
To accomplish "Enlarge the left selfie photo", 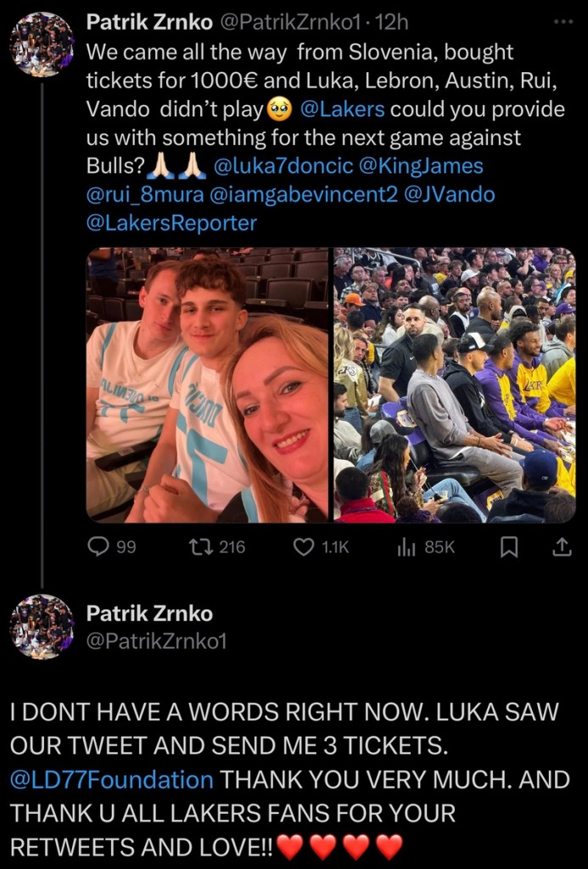I will click(207, 384).
